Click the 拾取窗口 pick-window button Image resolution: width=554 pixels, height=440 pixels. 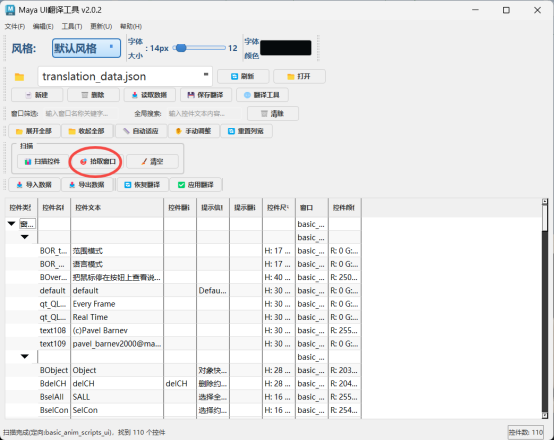(97, 162)
